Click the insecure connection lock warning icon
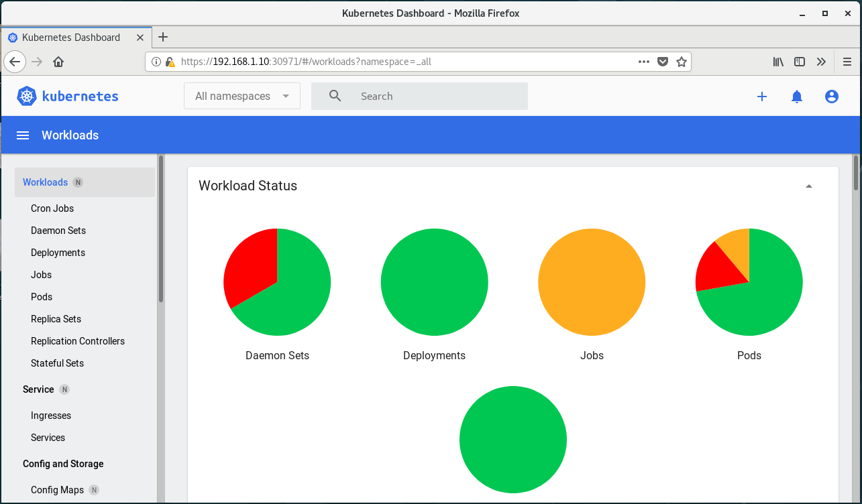Screen dimensions: 862x504 click(x=170, y=62)
